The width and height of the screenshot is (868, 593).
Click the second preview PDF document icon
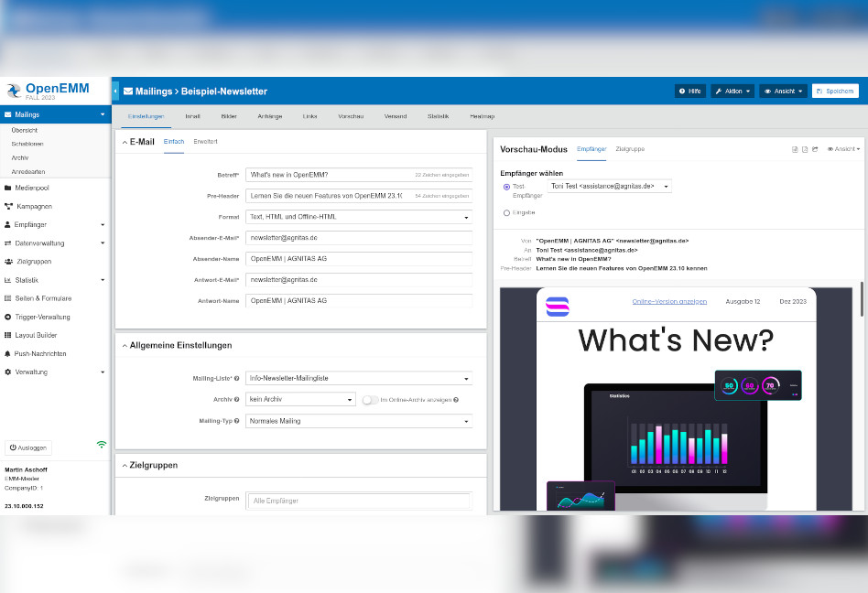(805, 149)
